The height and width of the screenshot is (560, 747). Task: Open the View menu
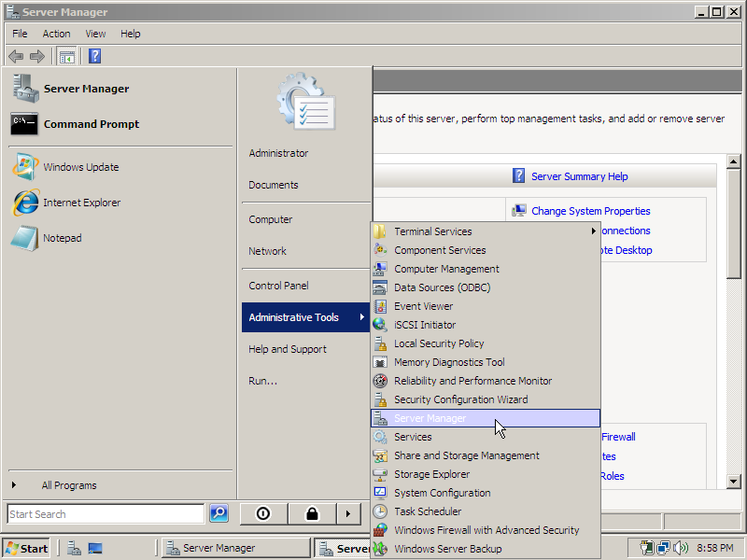95,34
